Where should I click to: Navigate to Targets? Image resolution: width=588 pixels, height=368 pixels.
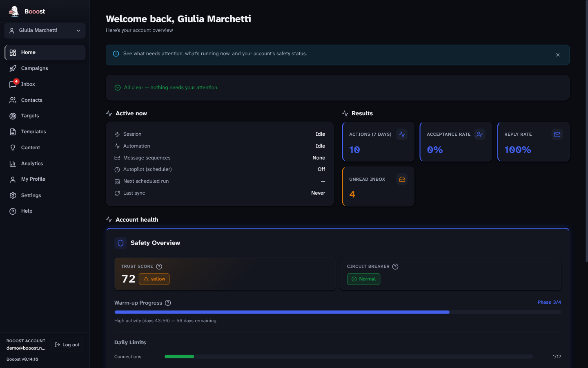click(45, 116)
